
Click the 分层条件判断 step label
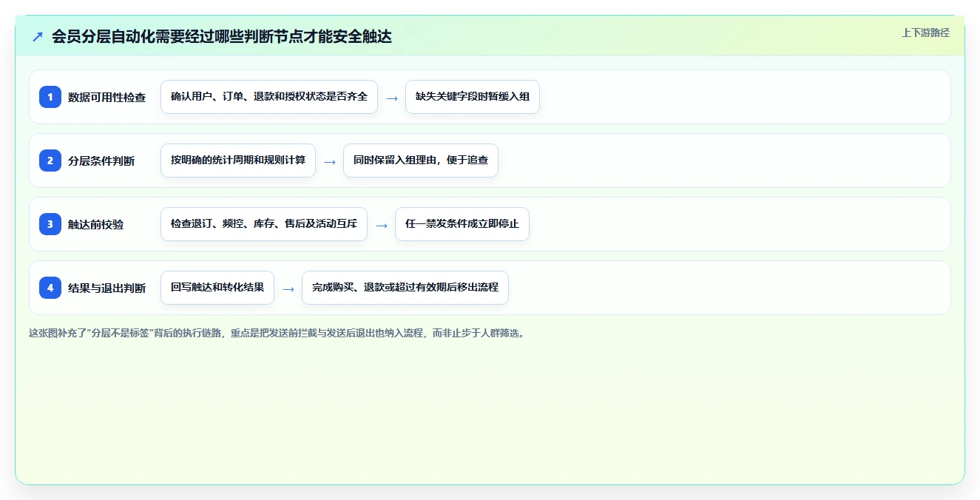101,161
